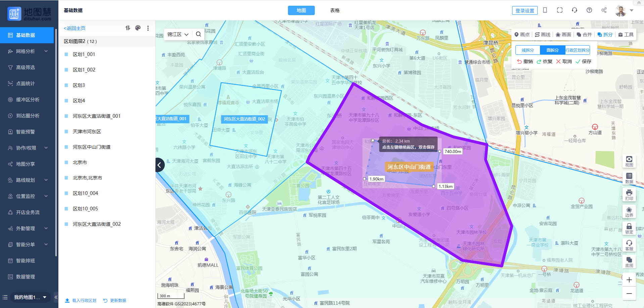Collapse the left layer panel arrow
Image resolution: width=644 pixels, height=308 pixels.
tap(159, 165)
